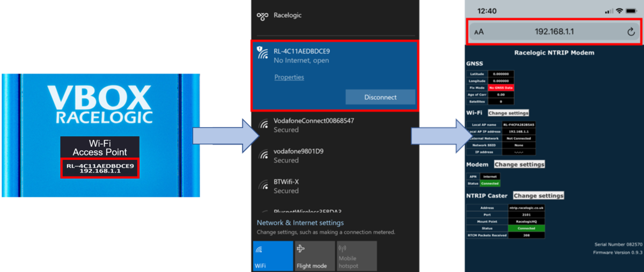Screen dimensions: 644x272
Task: Click the Racelogic network logo icon
Action: (262, 16)
